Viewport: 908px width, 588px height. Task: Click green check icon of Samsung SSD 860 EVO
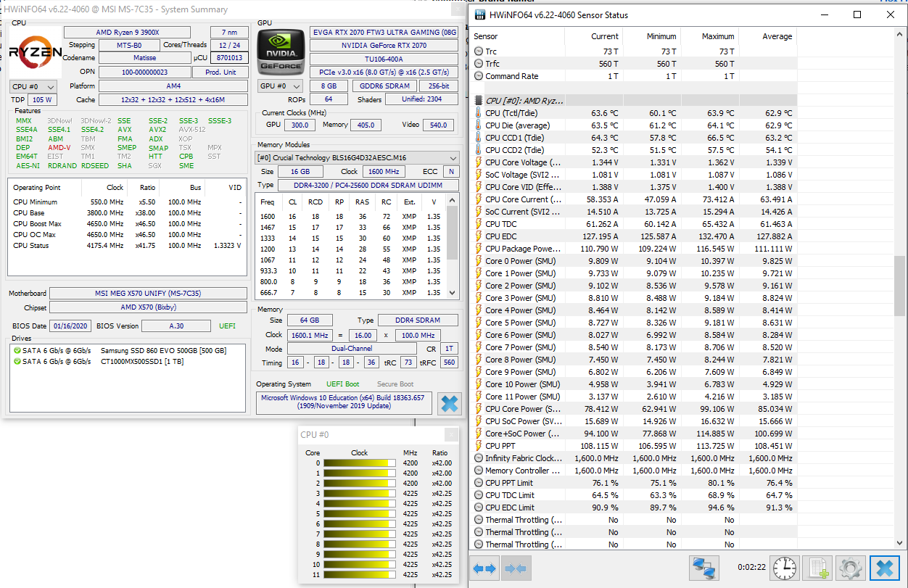coord(17,351)
